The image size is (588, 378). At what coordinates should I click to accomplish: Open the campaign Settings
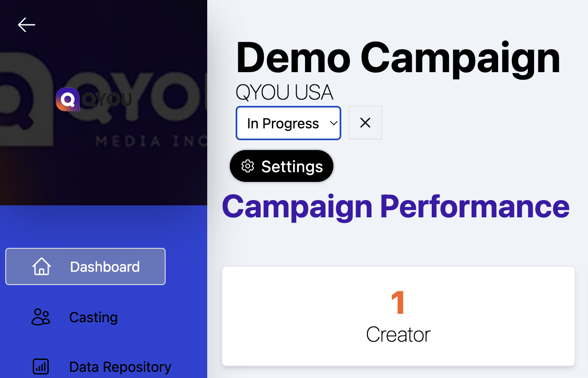281,166
